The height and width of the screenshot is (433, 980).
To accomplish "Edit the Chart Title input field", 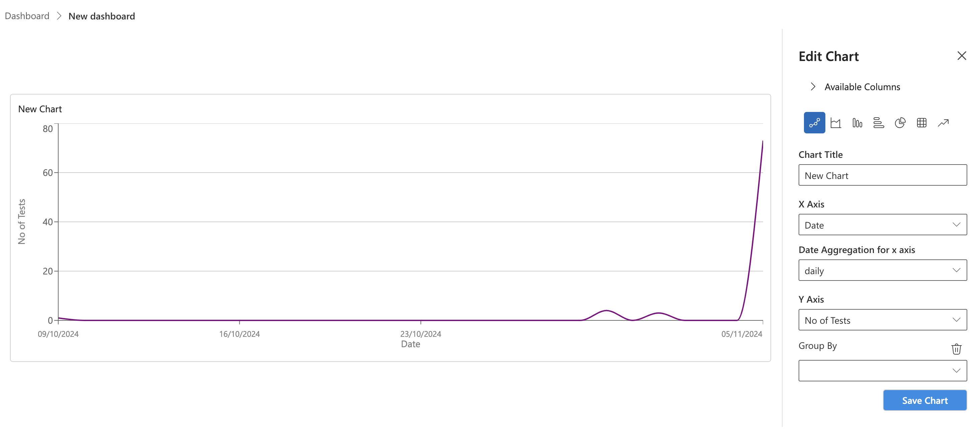I will click(x=883, y=175).
